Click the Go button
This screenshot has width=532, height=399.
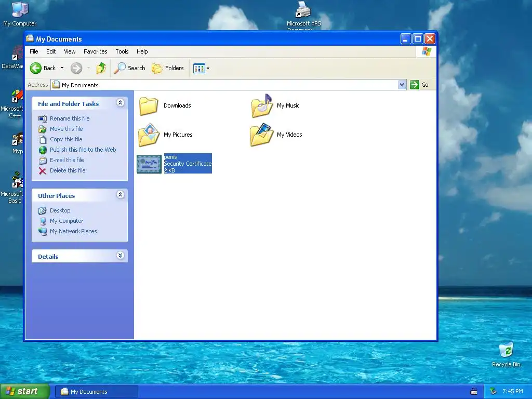click(419, 85)
